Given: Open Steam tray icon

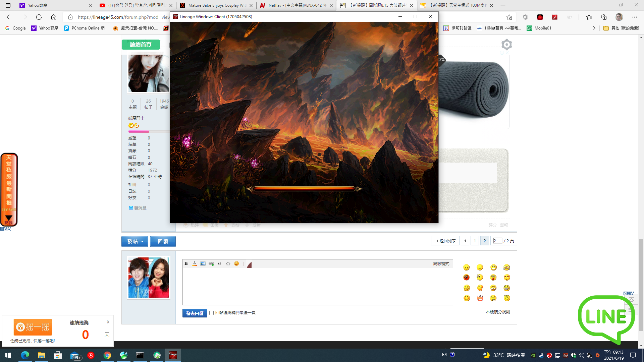Looking at the screenshot, I should click(541, 355).
